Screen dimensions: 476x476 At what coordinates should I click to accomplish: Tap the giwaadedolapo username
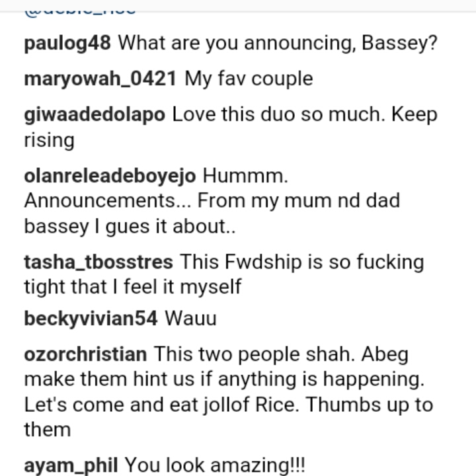[x=95, y=114]
